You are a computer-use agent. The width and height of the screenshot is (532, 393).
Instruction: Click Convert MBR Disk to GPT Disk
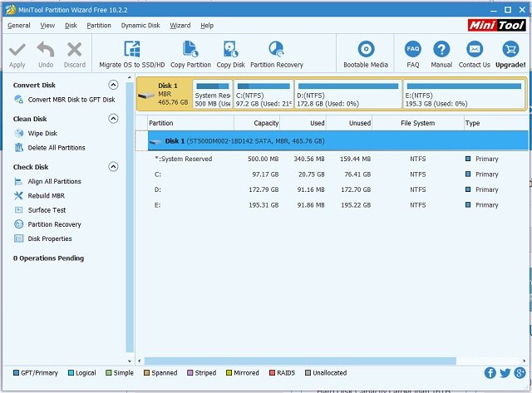click(x=71, y=100)
